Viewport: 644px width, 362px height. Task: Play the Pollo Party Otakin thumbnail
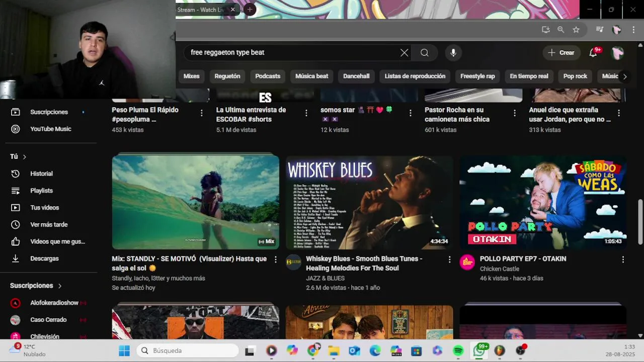pos(543,202)
